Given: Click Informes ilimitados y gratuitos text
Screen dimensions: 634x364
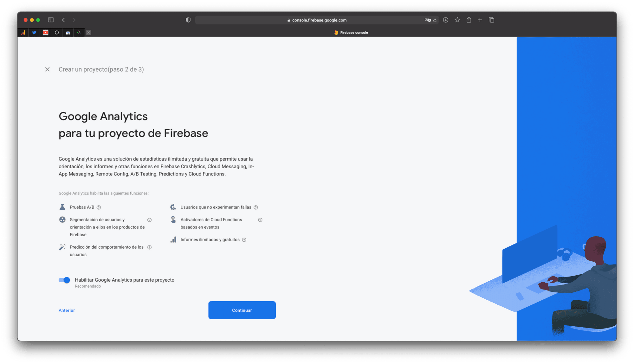Looking at the screenshot, I should [210, 240].
